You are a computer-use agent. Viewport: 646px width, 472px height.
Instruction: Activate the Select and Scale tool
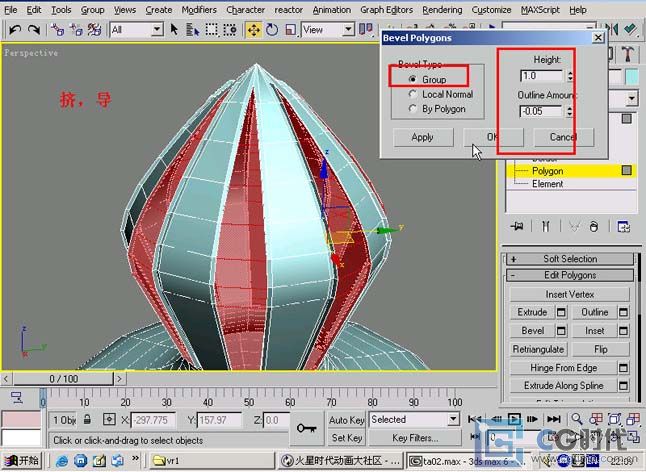(x=290, y=30)
